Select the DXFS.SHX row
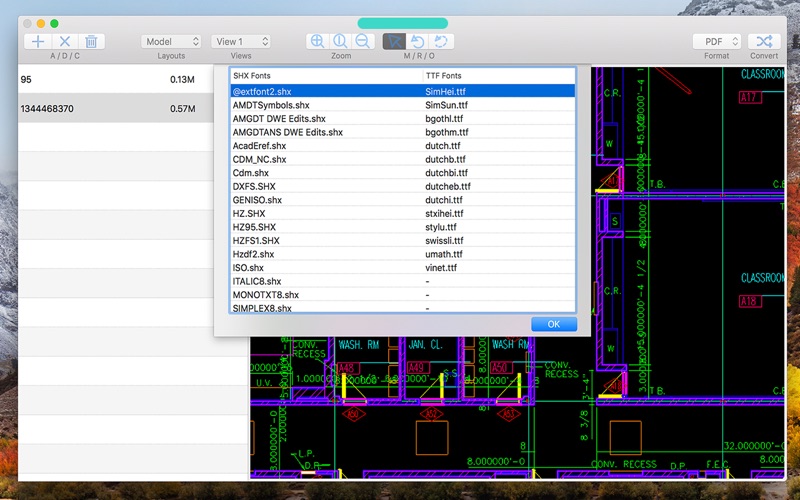The width and height of the screenshot is (800, 500). coord(403,186)
